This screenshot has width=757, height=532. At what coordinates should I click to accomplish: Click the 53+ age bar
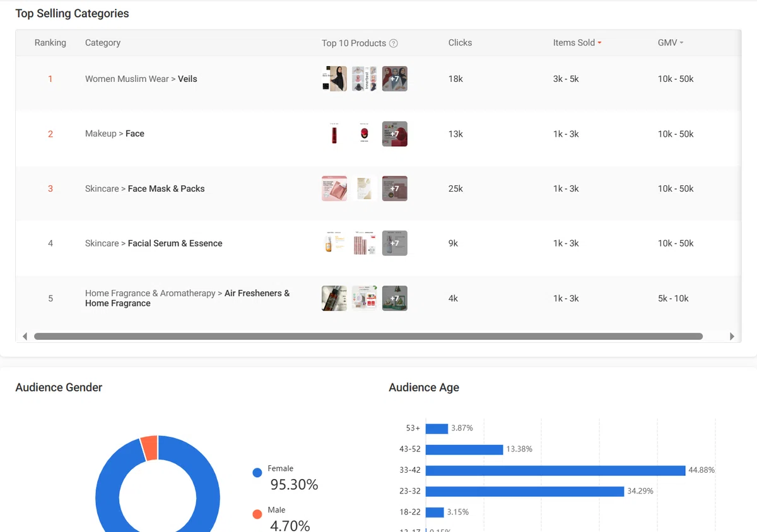(x=437, y=429)
